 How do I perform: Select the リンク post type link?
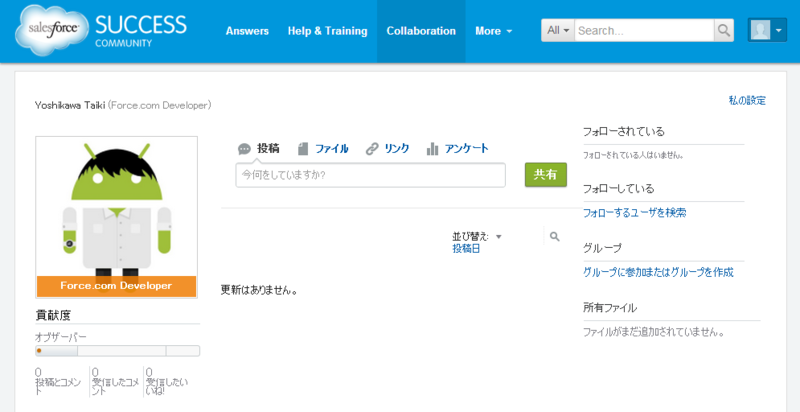tap(396, 149)
